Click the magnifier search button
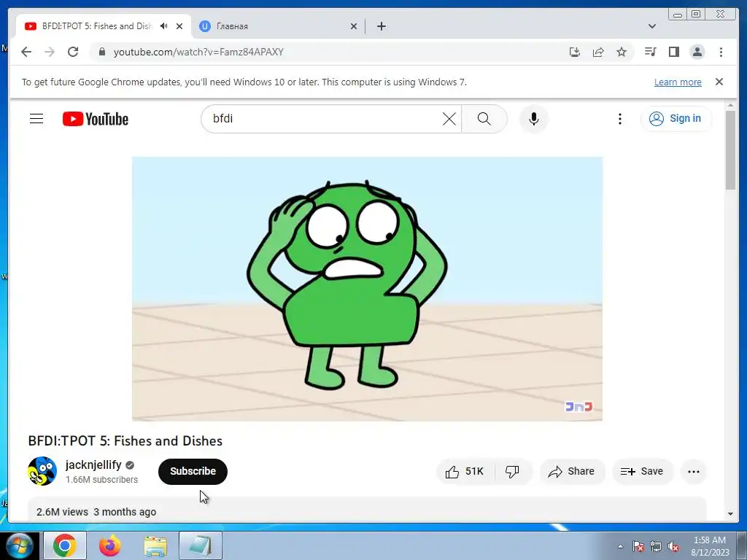Viewport: 747px width, 560px height. [x=484, y=119]
